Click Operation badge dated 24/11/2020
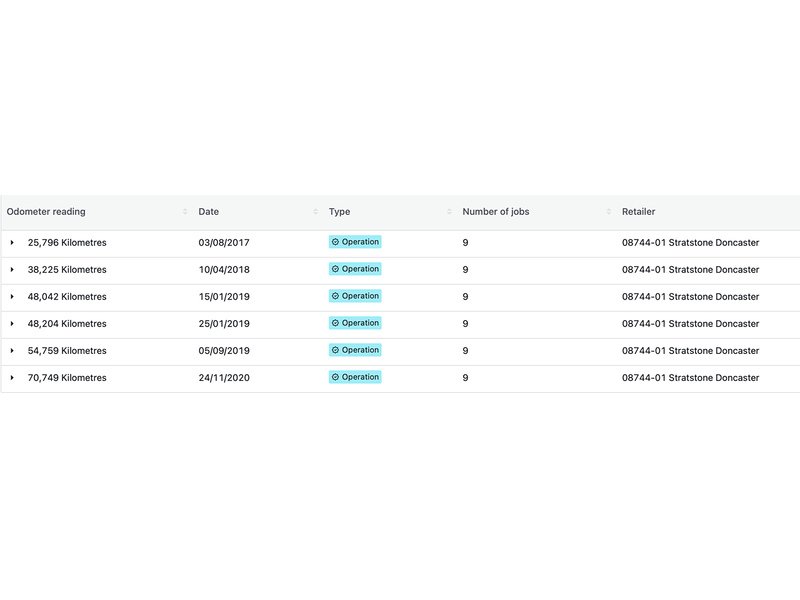This screenshot has width=800, height=600. tap(355, 377)
